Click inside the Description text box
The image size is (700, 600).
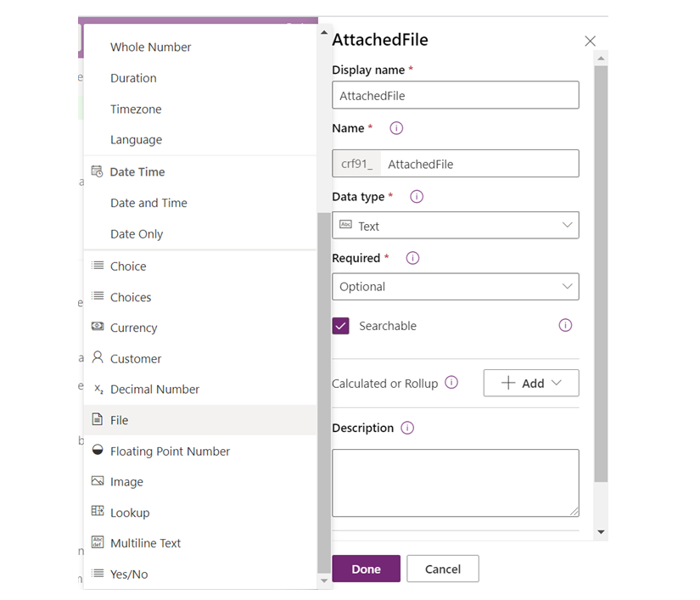tap(455, 482)
